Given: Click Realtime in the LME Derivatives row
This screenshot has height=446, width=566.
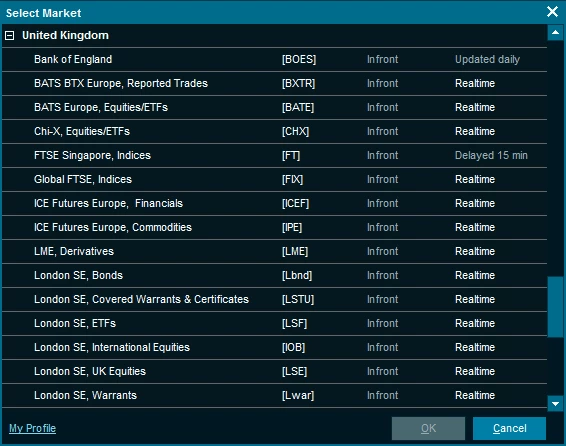Looking at the screenshot, I should [475, 252].
